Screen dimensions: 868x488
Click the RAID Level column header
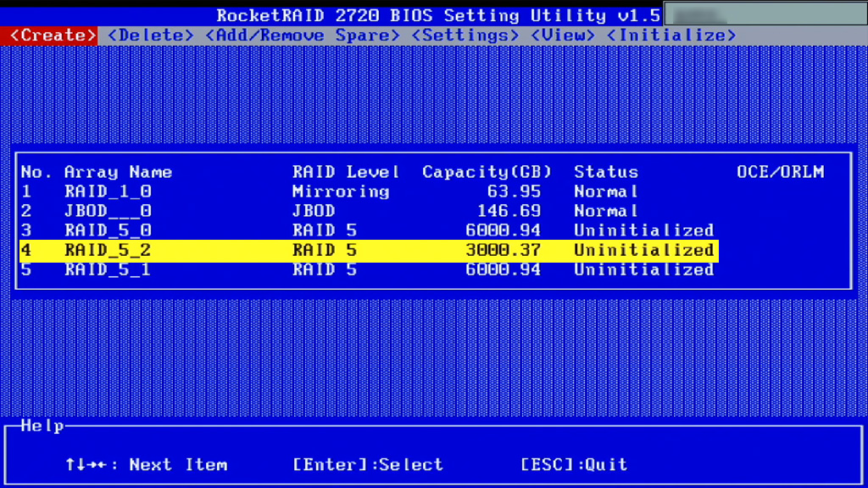pos(346,172)
